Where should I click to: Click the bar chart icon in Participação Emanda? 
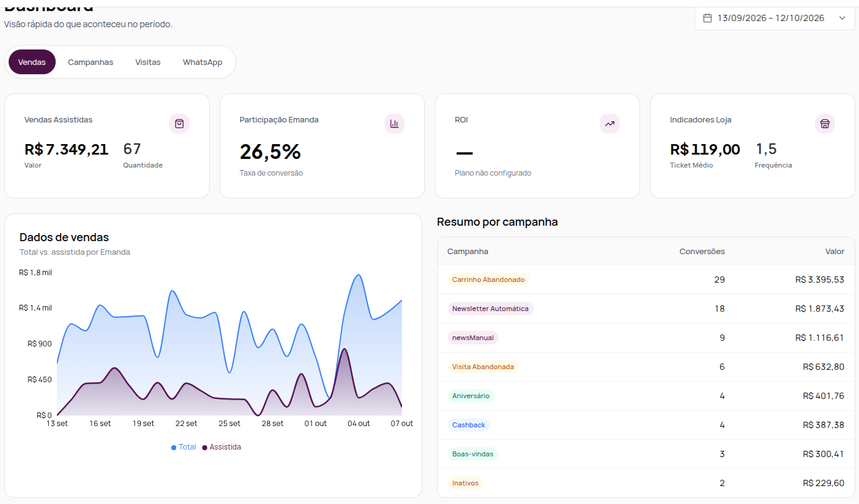[395, 124]
